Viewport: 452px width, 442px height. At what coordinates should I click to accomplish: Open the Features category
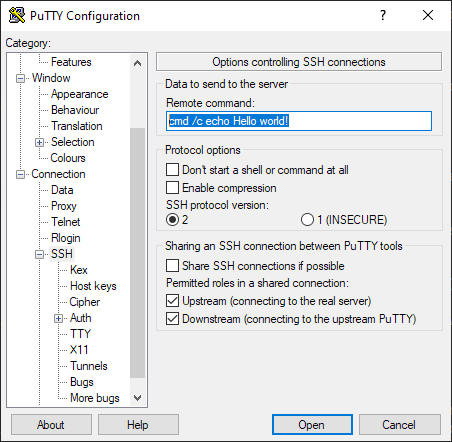pos(71,62)
